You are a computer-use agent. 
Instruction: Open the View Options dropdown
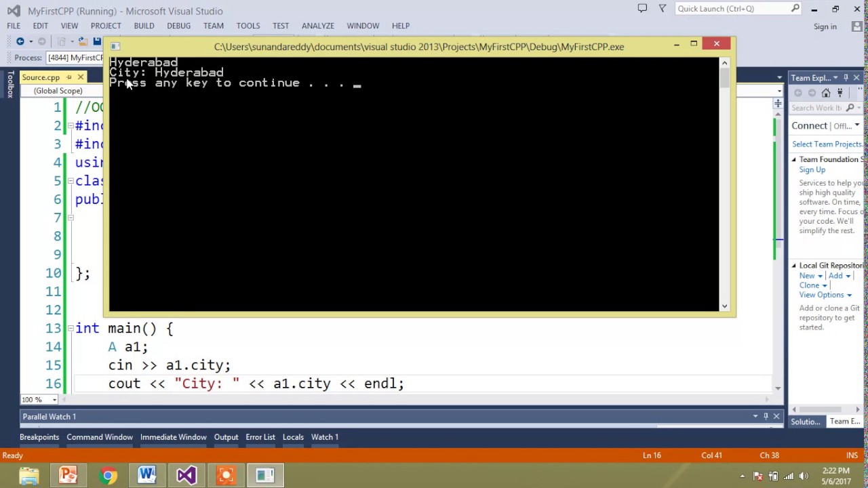(x=825, y=295)
